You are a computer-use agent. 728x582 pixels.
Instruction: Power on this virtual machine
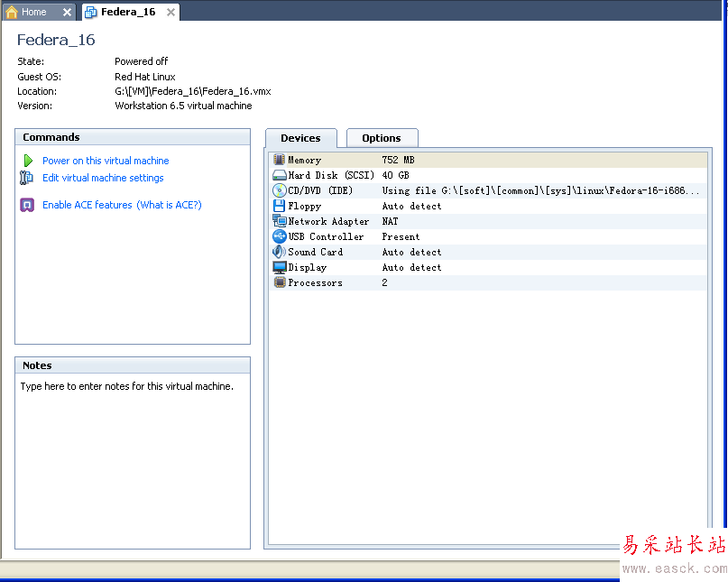point(106,161)
